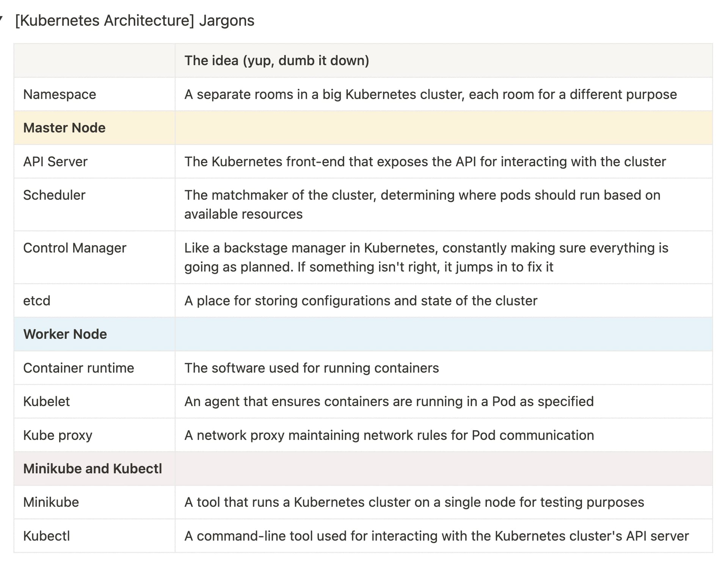Click the Container runtime cell

click(x=78, y=368)
